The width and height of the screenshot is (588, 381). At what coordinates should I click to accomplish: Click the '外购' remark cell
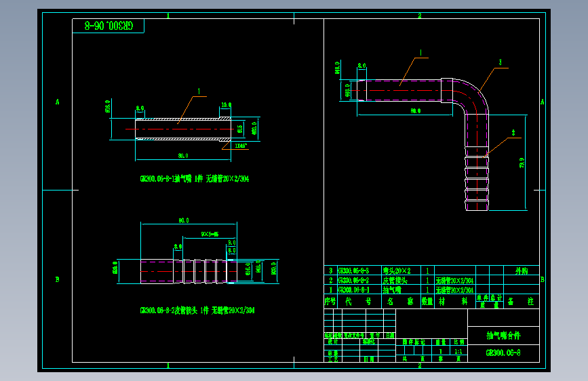point(522,270)
